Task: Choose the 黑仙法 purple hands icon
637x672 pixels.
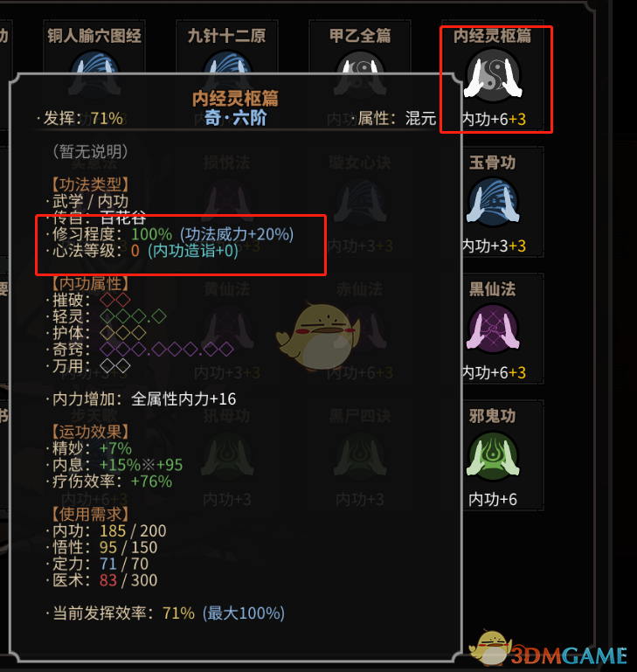Action: 493,329
